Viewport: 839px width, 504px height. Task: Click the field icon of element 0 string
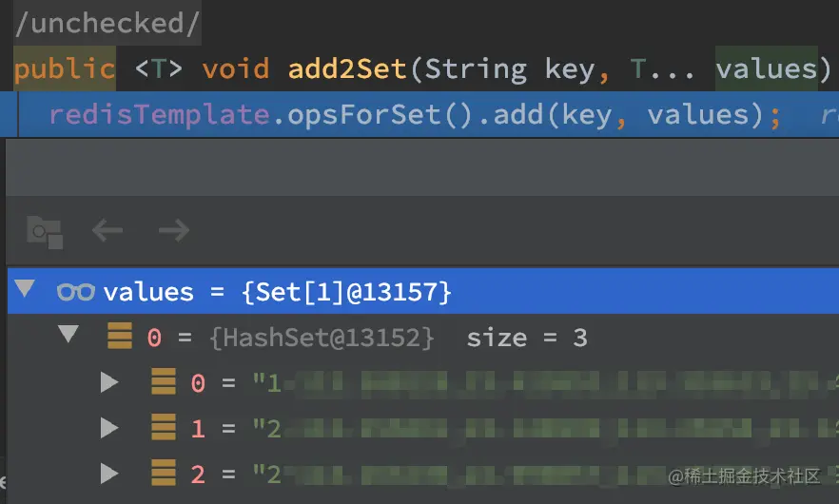pyautogui.click(x=164, y=381)
